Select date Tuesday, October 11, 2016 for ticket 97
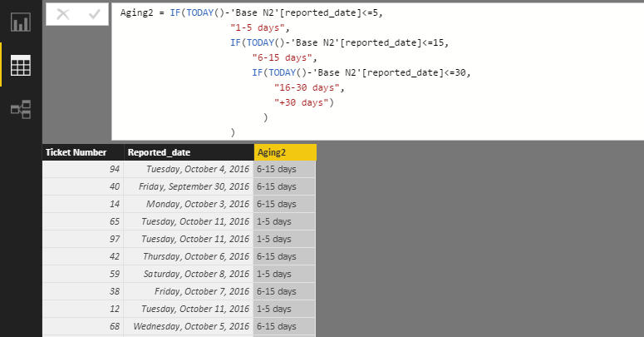This screenshot has height=337, width=644. coord(189,239)
